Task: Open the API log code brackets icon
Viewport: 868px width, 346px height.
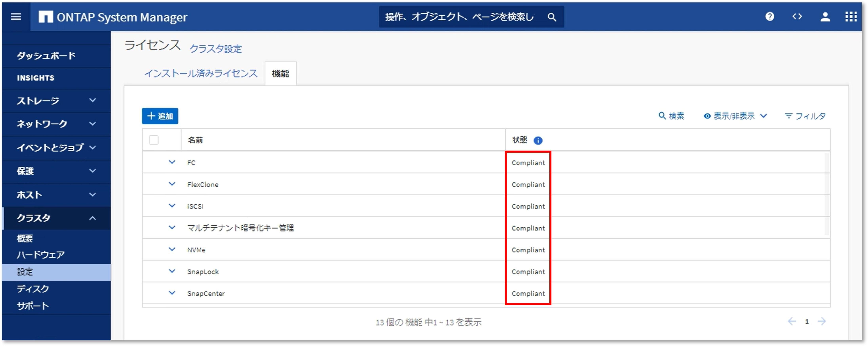Action: pos(797,16)
